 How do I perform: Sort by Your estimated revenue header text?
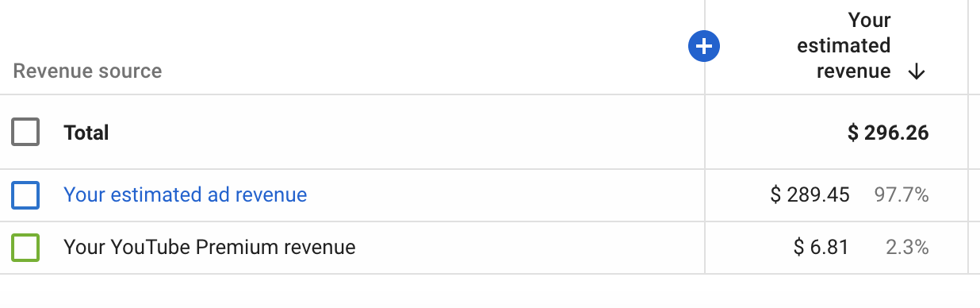click(x=844, y=45)
